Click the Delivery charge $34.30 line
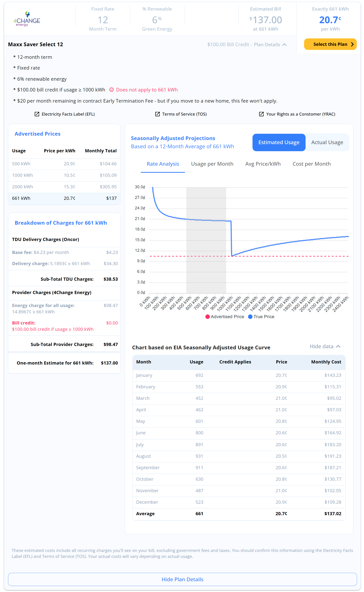Screen dimensions: 364x592 click(65, 264)
